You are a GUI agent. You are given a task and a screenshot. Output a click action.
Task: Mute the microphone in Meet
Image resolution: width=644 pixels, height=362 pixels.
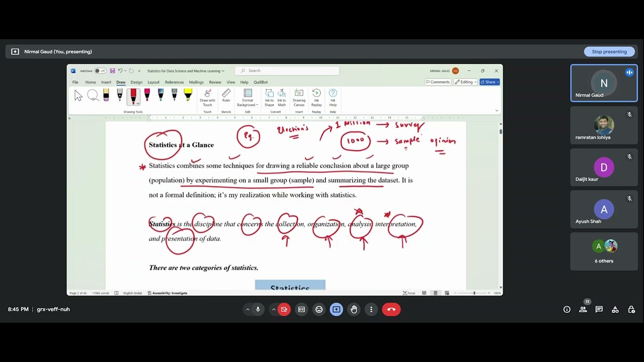258,310
